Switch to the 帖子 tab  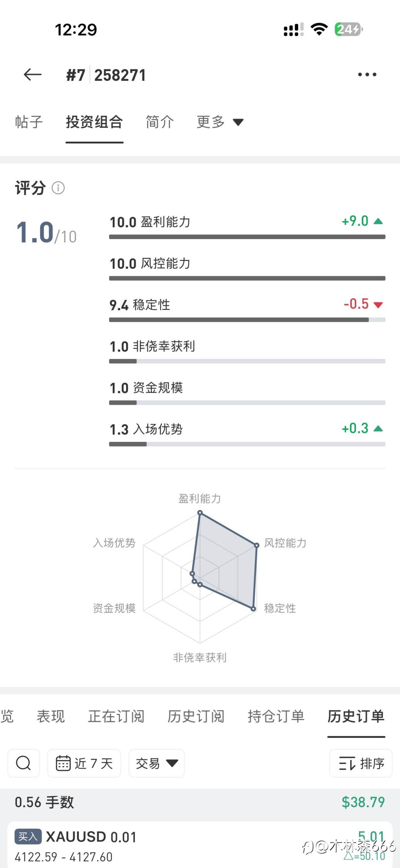tap(29, 122)
